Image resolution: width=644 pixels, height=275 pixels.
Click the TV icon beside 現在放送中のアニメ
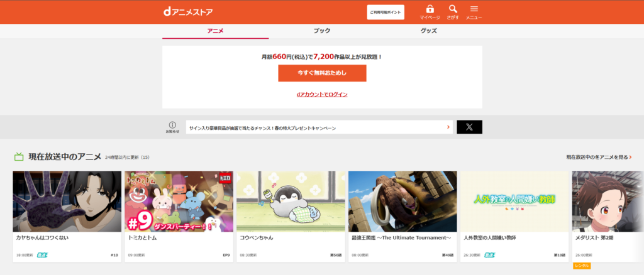point(19,157)
